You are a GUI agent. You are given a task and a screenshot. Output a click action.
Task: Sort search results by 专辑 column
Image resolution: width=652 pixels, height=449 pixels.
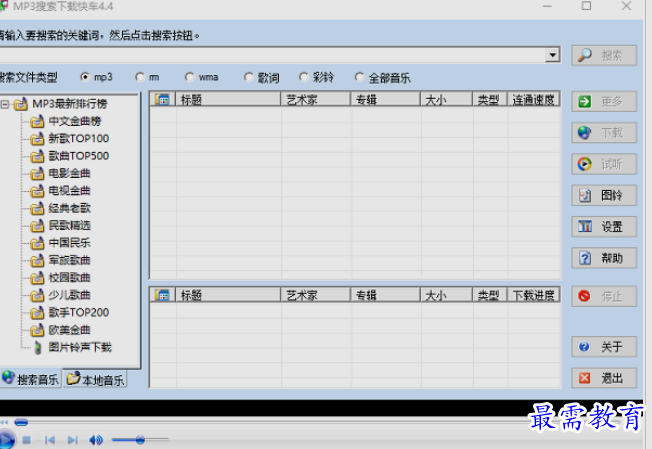point(385,100)
